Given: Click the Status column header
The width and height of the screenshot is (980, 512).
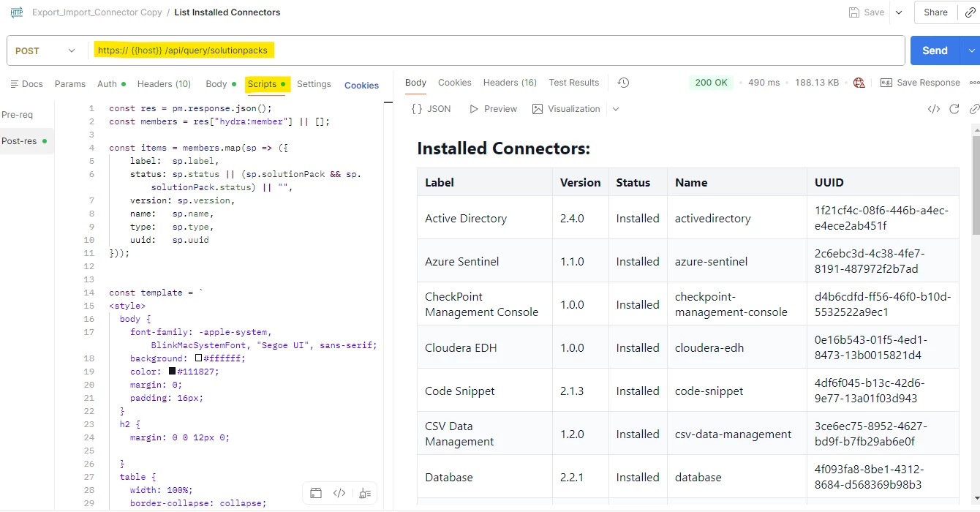Looking at the screenshot, I should pyautogui.click(x=638, y=182).
